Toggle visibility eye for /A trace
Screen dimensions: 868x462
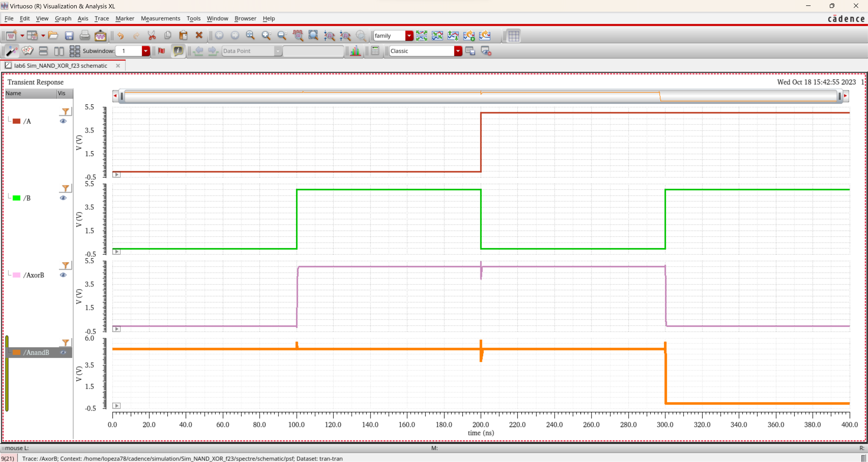pyautogui.click(x=63, y=121)
